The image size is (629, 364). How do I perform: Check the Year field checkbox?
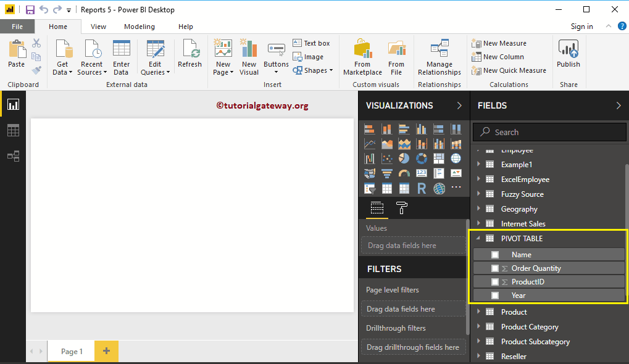tap(495, 296)
